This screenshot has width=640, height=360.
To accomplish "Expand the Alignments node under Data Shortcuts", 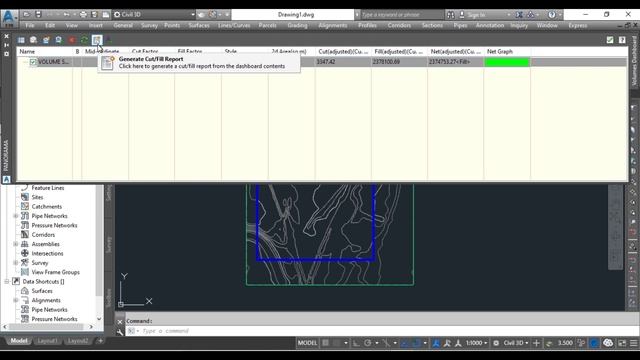I will point(16,300).
